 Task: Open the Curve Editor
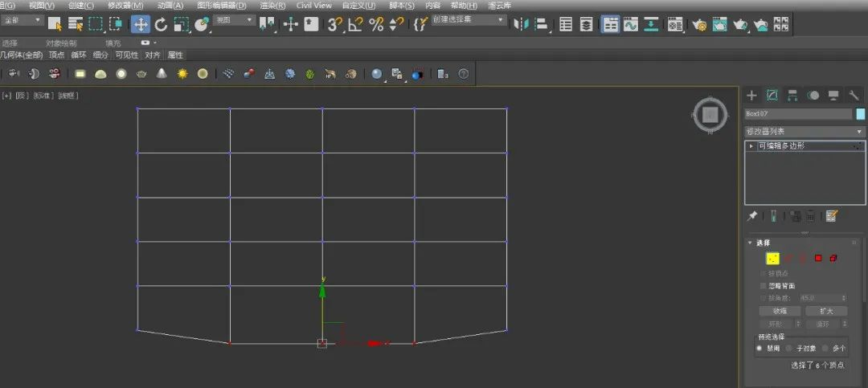631,24
